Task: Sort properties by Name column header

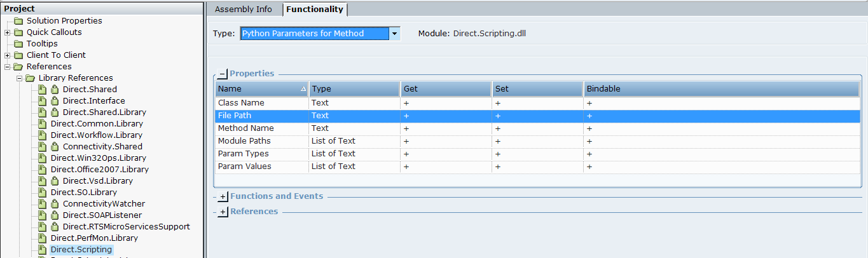Action: 261,89
